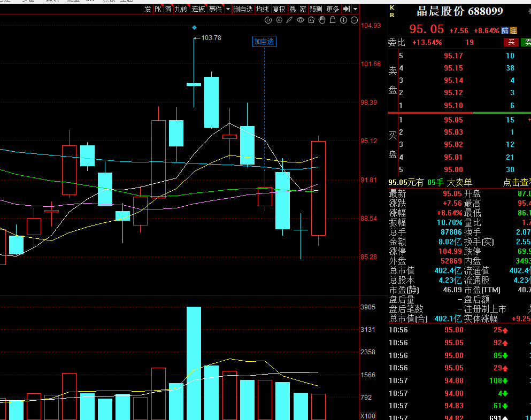
Task: Select the hand pan tool icon
Action: 322,20
